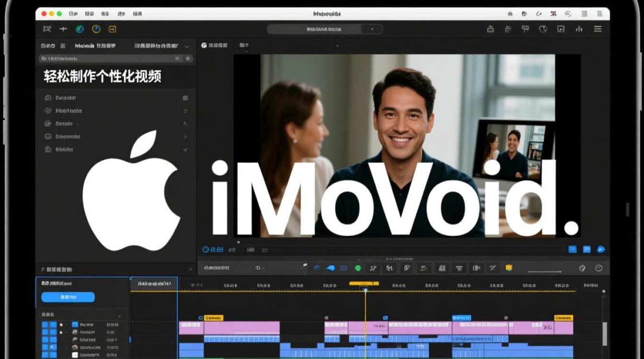Click the stacked-pages icon next to the lock icon
This screenshot has height=359, width=644.
tap(508, 29)
